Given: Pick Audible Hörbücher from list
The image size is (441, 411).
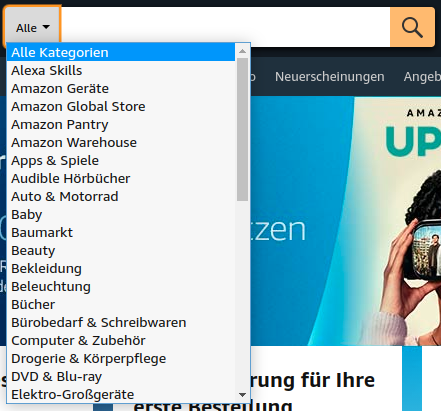Looking at the screenshot, I should tap(121, 178).
